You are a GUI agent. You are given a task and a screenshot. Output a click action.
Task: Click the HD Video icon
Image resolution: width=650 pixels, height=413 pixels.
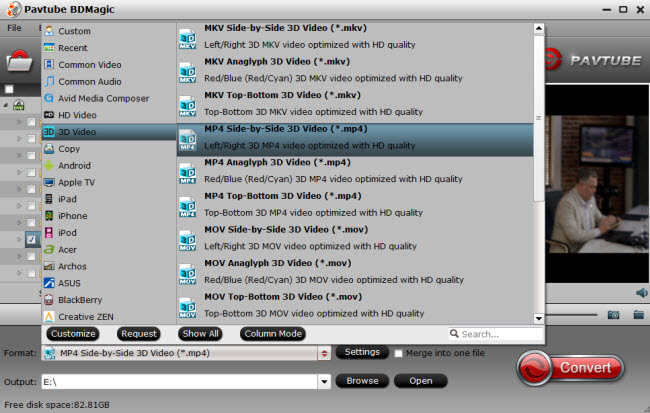(x=49, y=115)
